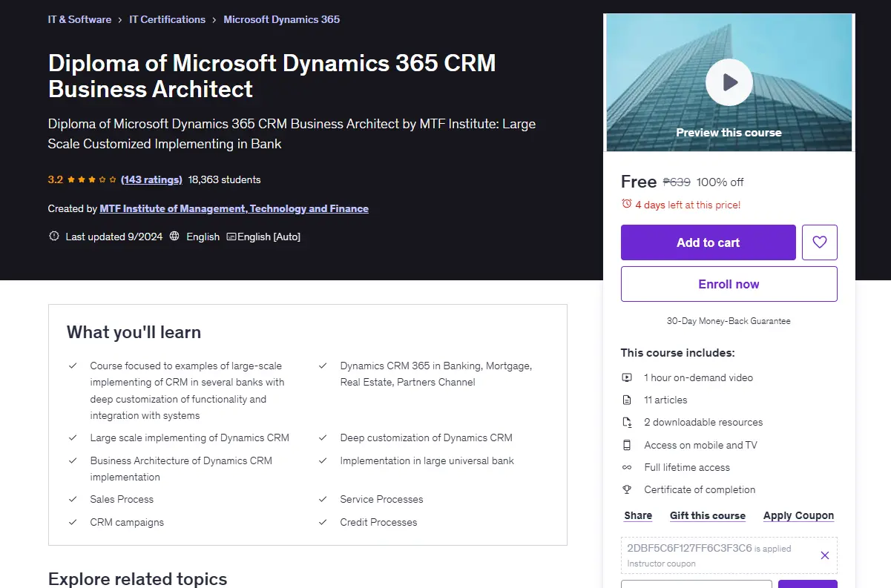Click the on-demand video icon
The width and height of the screenshot is (891, 588).
627,377
